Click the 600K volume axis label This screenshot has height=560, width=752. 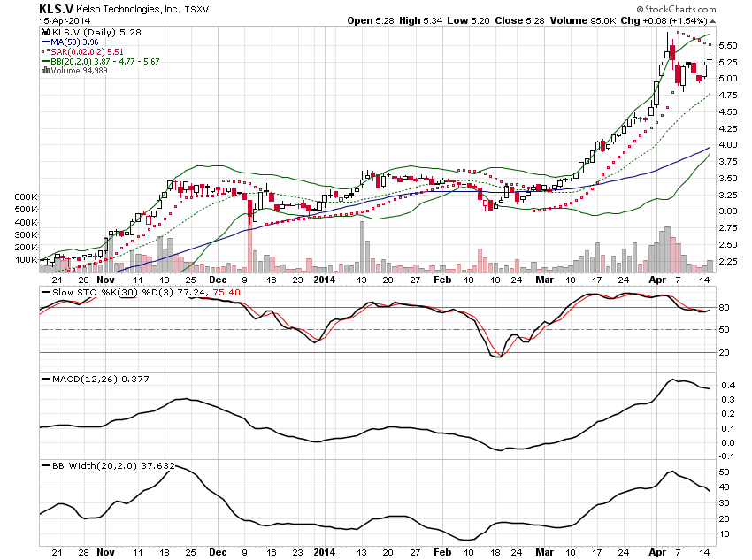tap(26, 196)
